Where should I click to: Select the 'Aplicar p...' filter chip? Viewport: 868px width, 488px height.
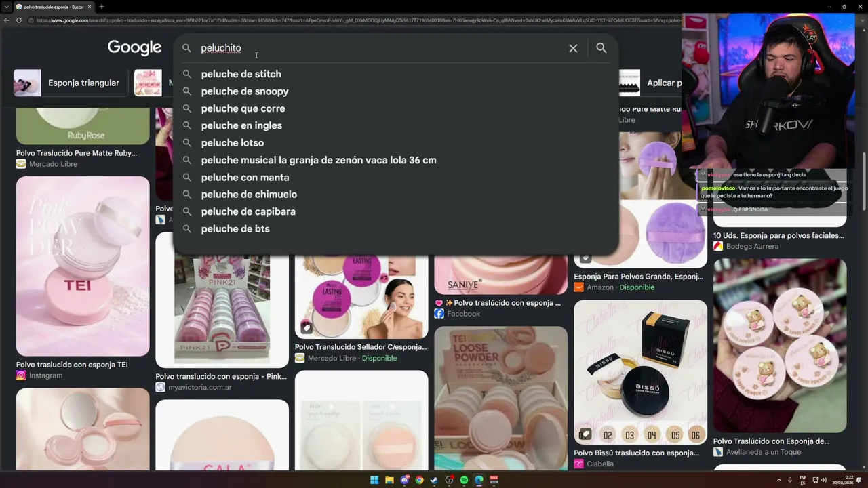tap(650, 83)
